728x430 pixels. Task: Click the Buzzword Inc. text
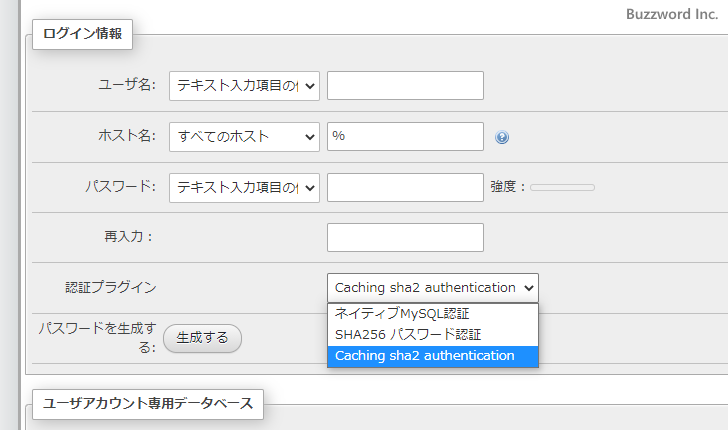point(672,14)
